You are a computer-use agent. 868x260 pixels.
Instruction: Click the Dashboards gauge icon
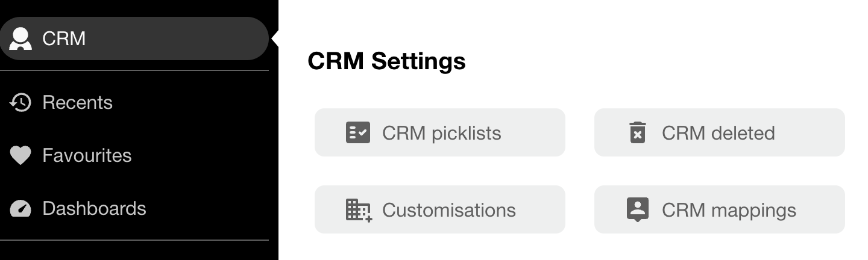click(x=20, y=208)
